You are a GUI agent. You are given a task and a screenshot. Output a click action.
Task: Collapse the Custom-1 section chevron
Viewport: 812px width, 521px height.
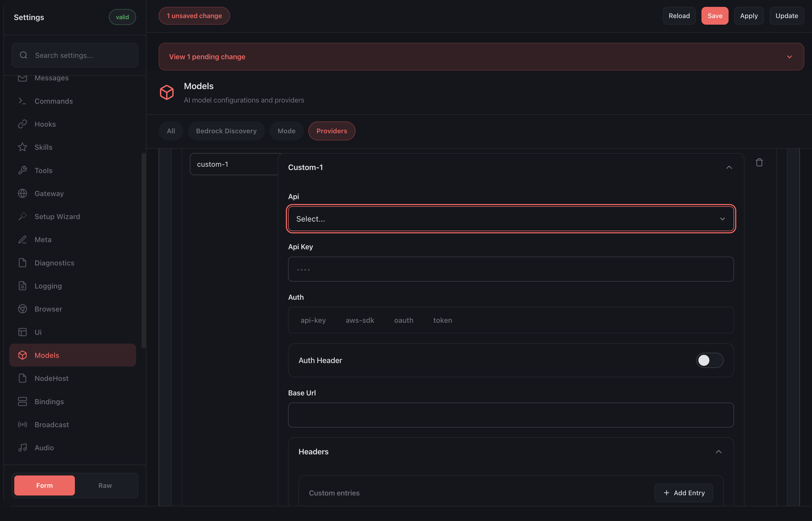(x=729, y=168)
